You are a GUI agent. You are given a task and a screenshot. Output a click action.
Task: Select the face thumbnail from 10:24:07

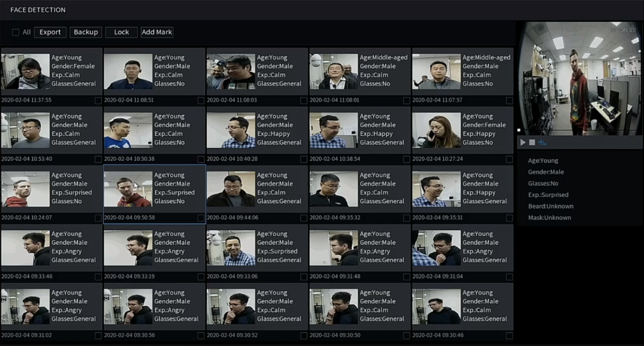point(26,189)
